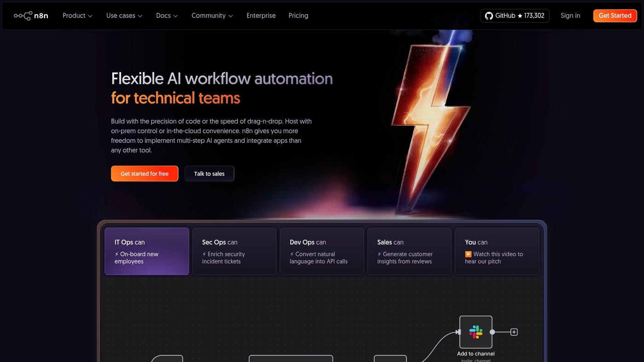Image resolution: width=644 pixels, height=362 pixels.
Task: Click the YouTube play icon in the You card
Action: (x=469, y=254)
